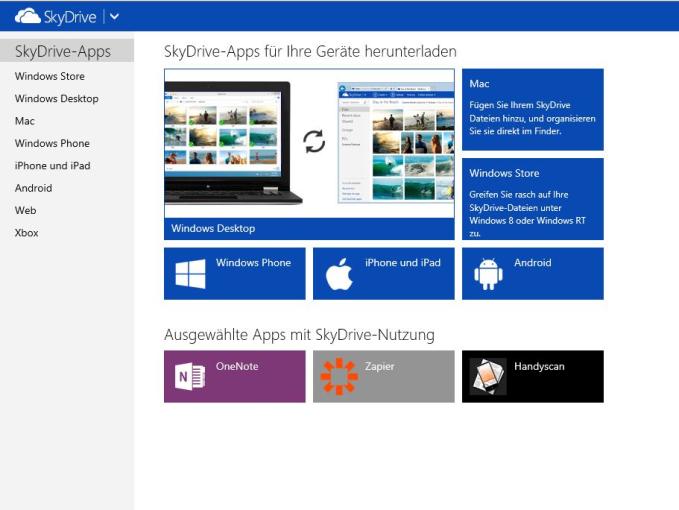The width and height of the screenshot is (679, 510).
Task: Click the laptop photo gallery image
Action: point(233,142)
